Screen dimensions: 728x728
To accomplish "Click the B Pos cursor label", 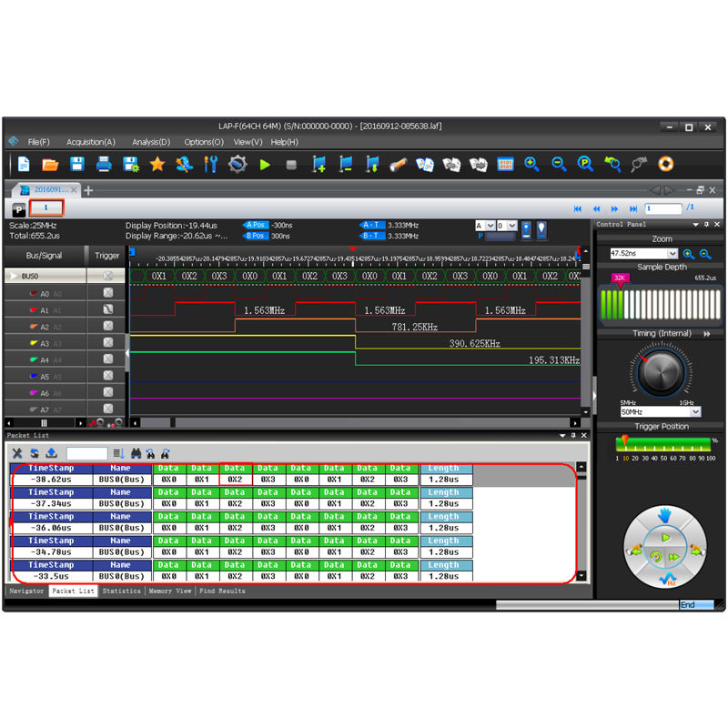I will (256, 236).
